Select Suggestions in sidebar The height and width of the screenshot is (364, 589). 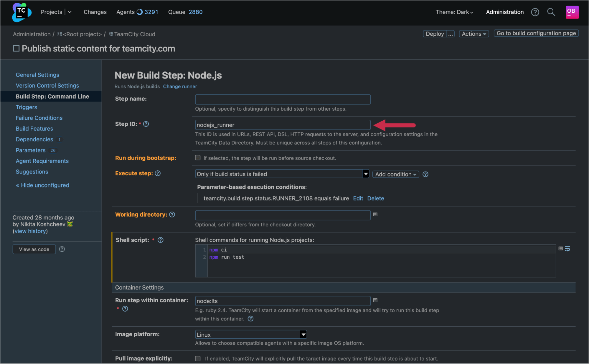[x=32, y=172]
